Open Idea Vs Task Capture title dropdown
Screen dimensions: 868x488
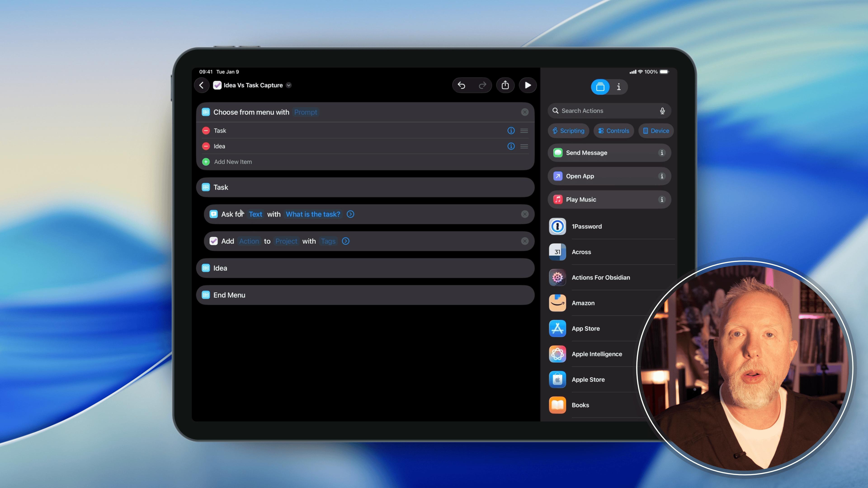[x=289, y=85]
